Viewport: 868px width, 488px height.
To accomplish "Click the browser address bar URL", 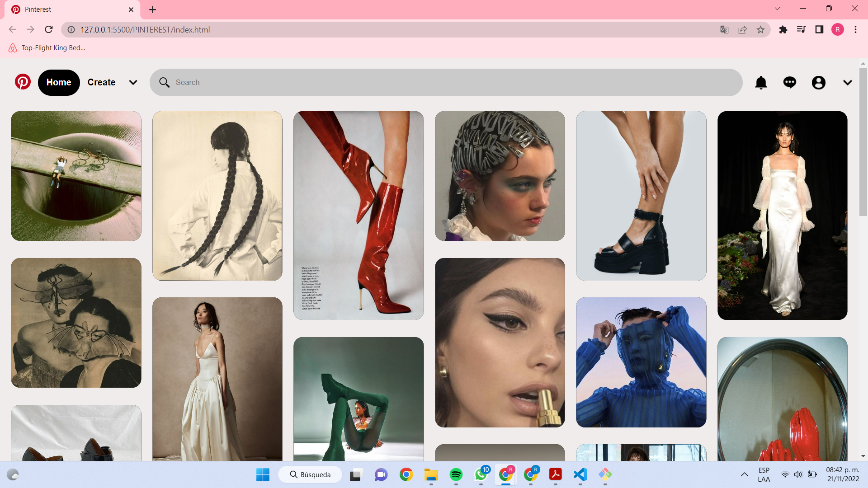I will click(145, 30).
